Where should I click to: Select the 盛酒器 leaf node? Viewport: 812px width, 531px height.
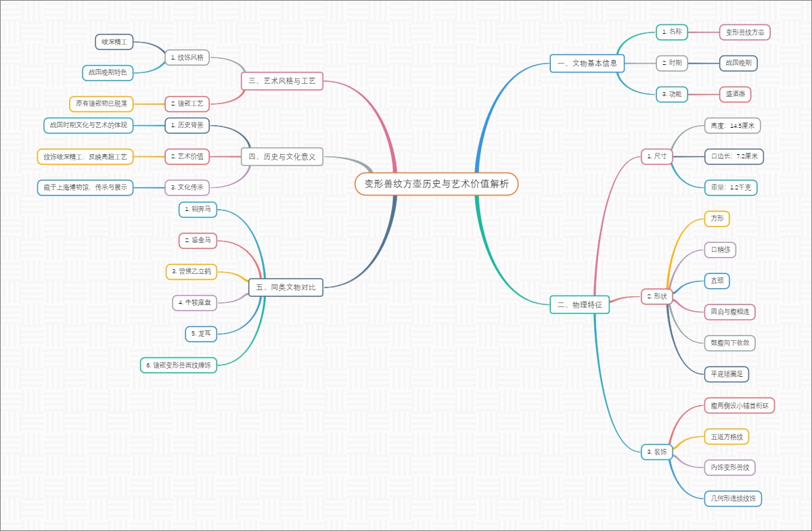[x=735, y=94]
